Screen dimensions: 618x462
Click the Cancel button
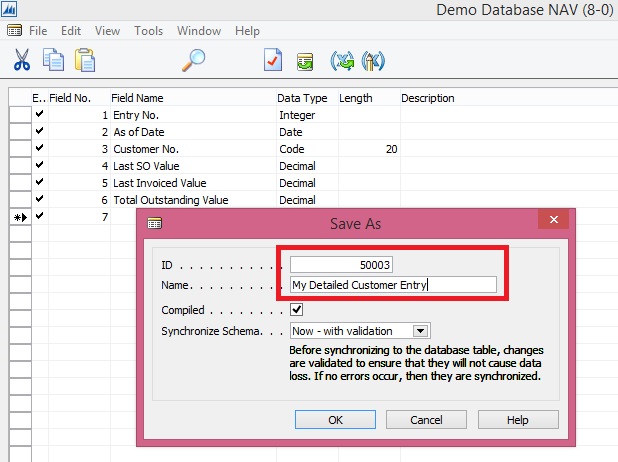[426, 419]
